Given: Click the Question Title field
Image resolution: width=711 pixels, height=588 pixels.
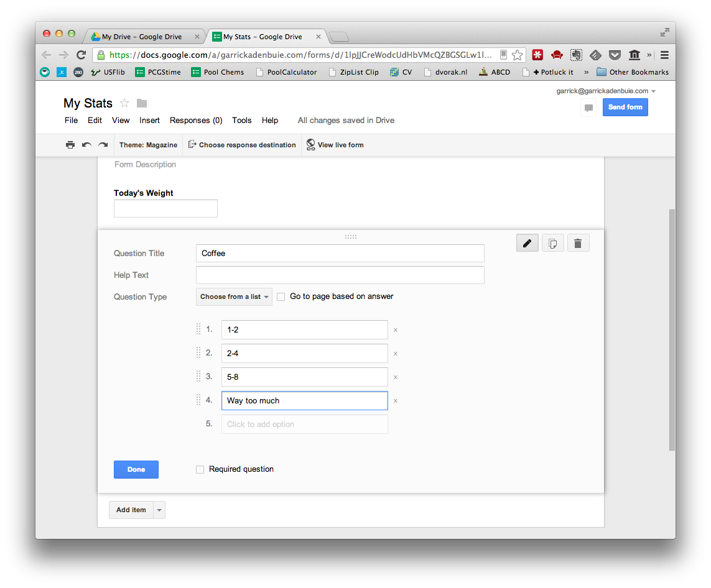Looking at the screenshot, I should pyautogui.click(x=340, y=253).
